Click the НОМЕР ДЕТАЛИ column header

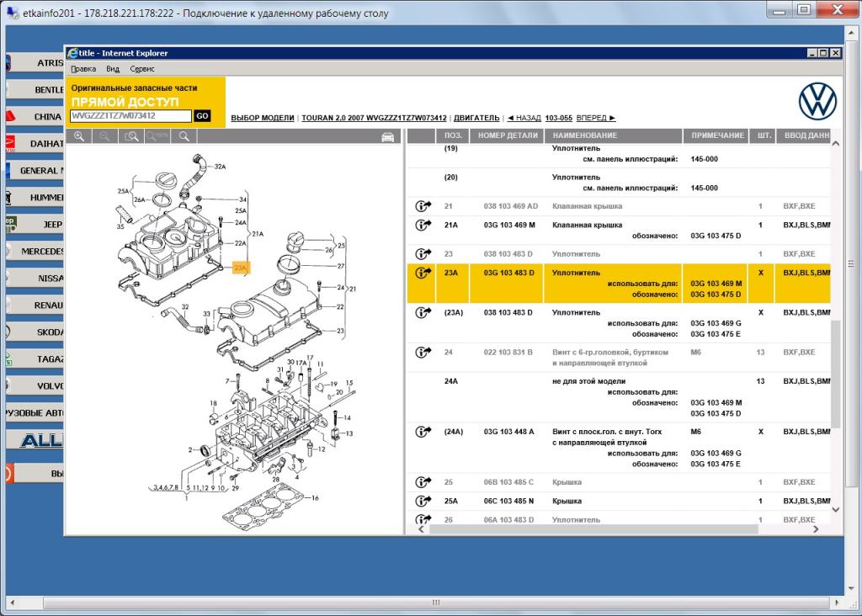click(x=508, y=135)
